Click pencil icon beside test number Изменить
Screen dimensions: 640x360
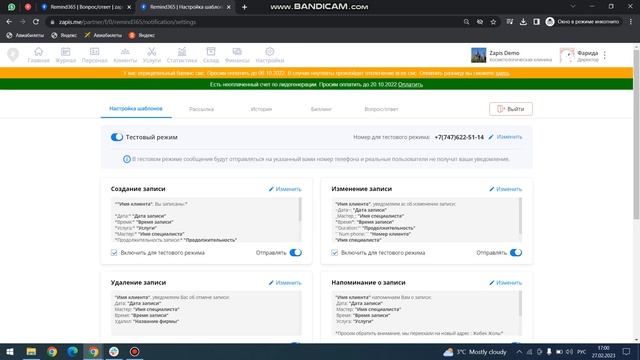point(491,137)
